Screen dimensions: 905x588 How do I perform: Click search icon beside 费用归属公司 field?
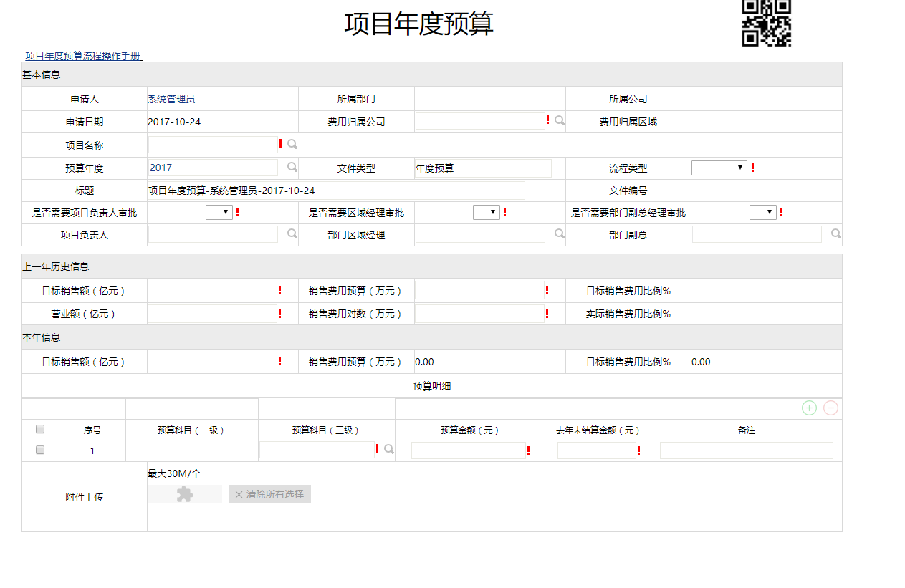[560, 121]
